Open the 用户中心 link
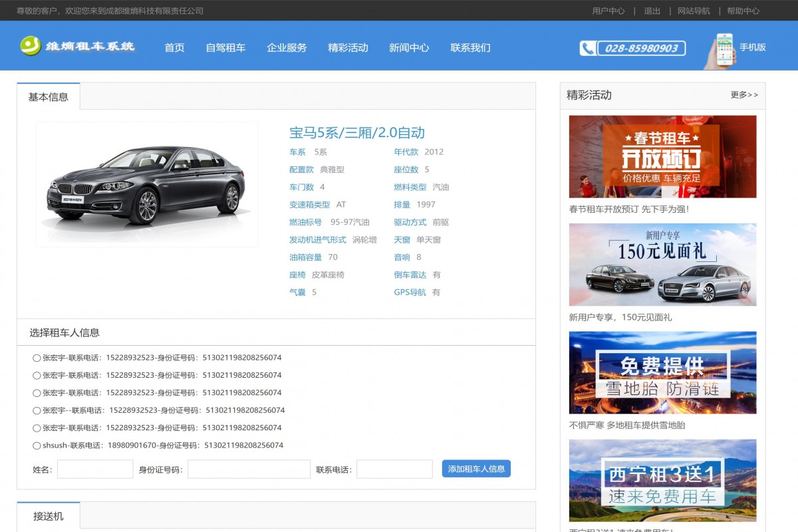The height and width of the screenshot is (532, 798). [608, 11]
